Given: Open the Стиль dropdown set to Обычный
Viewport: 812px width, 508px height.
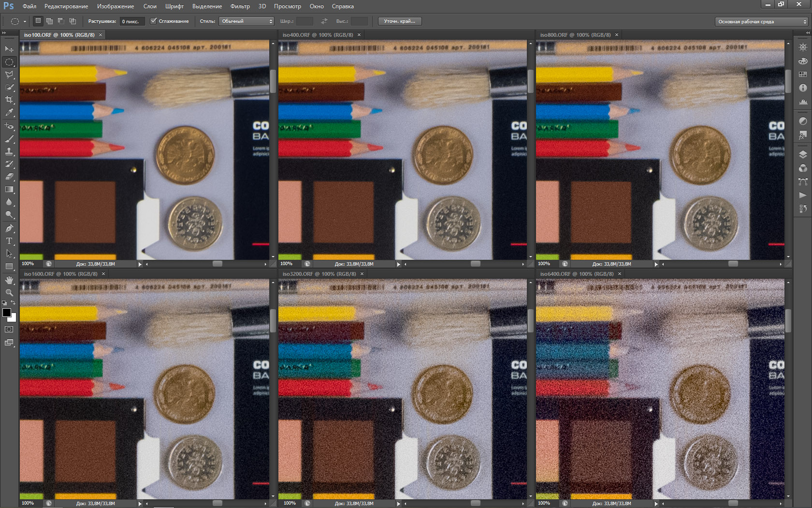Looking at the screenshot, I should point(246,21).
